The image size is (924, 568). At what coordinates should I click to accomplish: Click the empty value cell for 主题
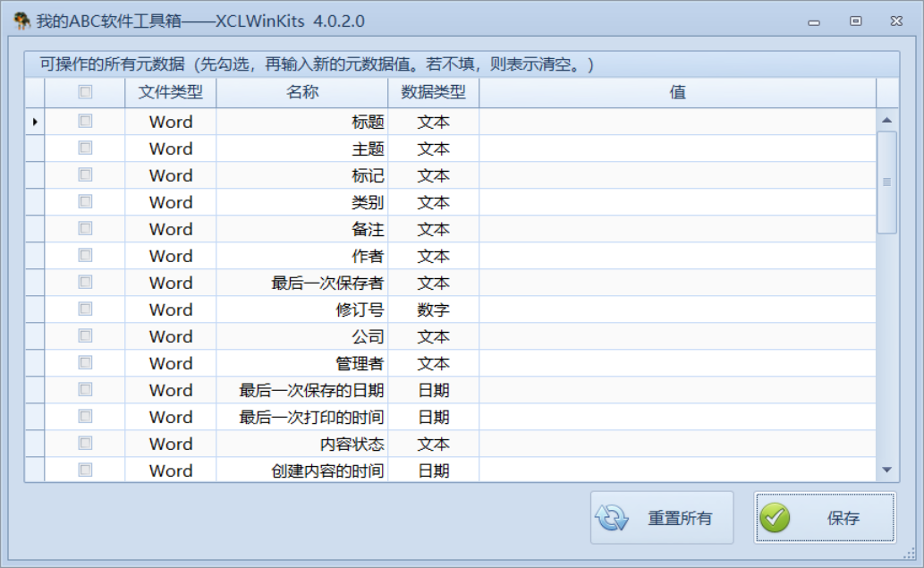tap(675, 148)
